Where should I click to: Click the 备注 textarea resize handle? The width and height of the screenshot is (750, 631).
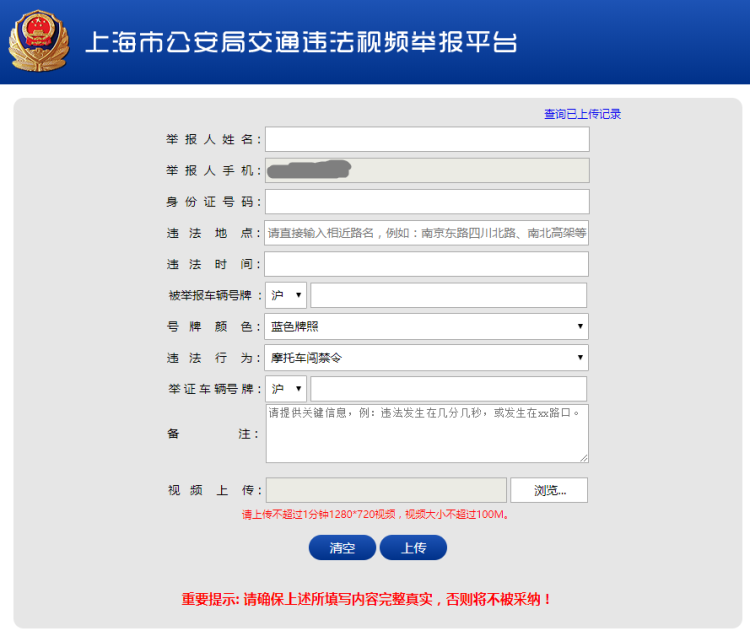(x=584, y=458)
